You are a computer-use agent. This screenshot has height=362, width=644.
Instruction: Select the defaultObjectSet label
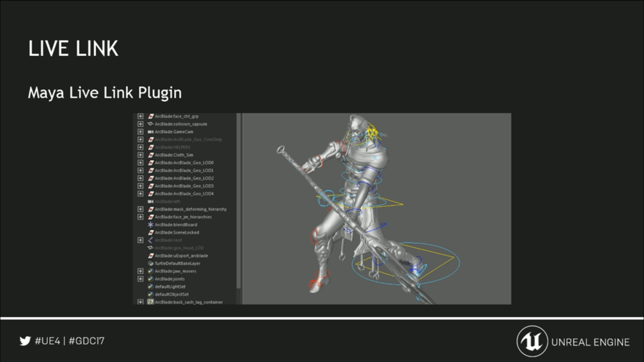172,294
